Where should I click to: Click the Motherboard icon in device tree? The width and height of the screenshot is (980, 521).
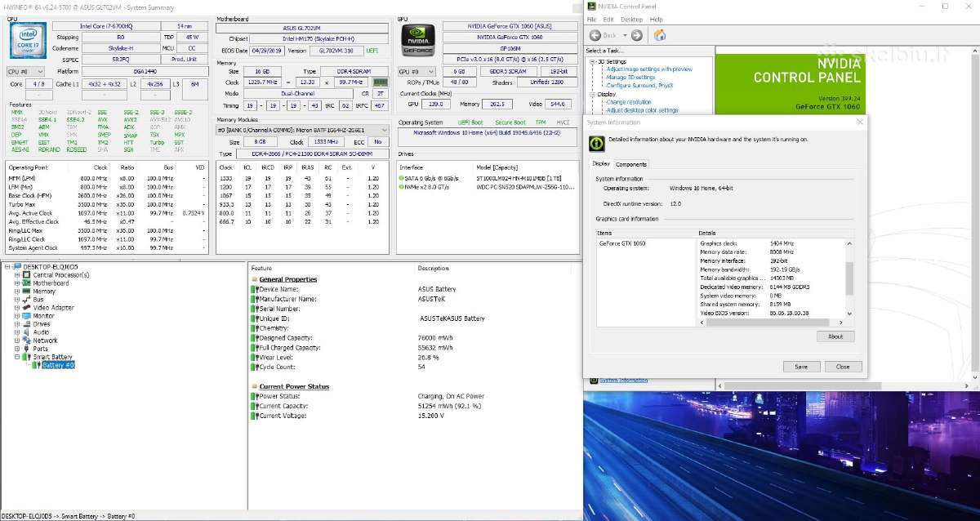pos(27,283)
